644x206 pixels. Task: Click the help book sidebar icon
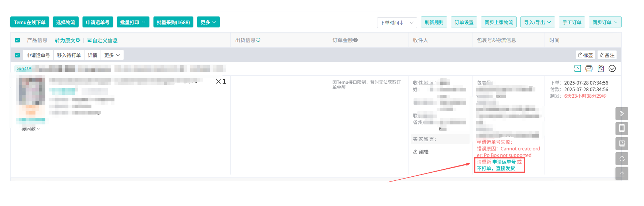[622, 143]
